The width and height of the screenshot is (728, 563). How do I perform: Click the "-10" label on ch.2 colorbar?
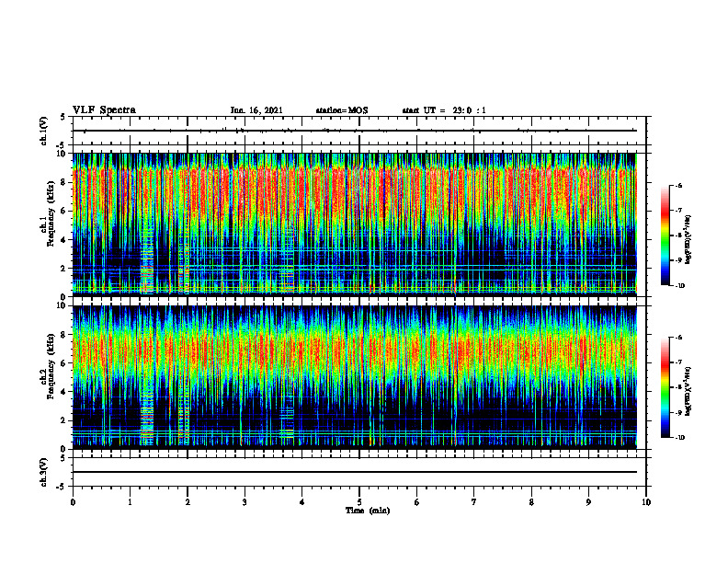pos(679,438)
